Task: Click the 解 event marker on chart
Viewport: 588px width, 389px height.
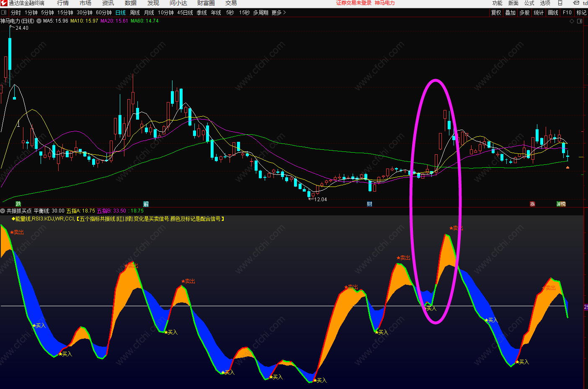Action: tap(146, 204)
